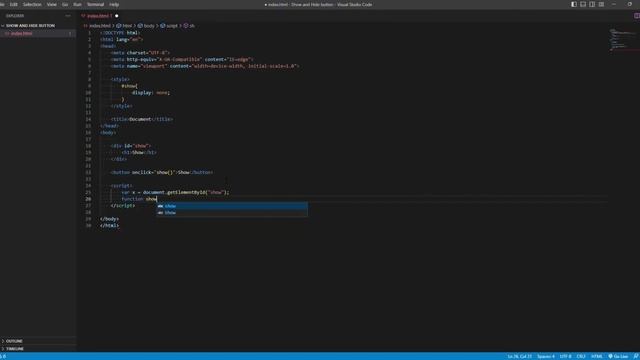Image resolution: width=640 pixels, height=360 pixels.
Task: Click the getElementById code line
Action: pyautogui.click(x=176, y=192)
